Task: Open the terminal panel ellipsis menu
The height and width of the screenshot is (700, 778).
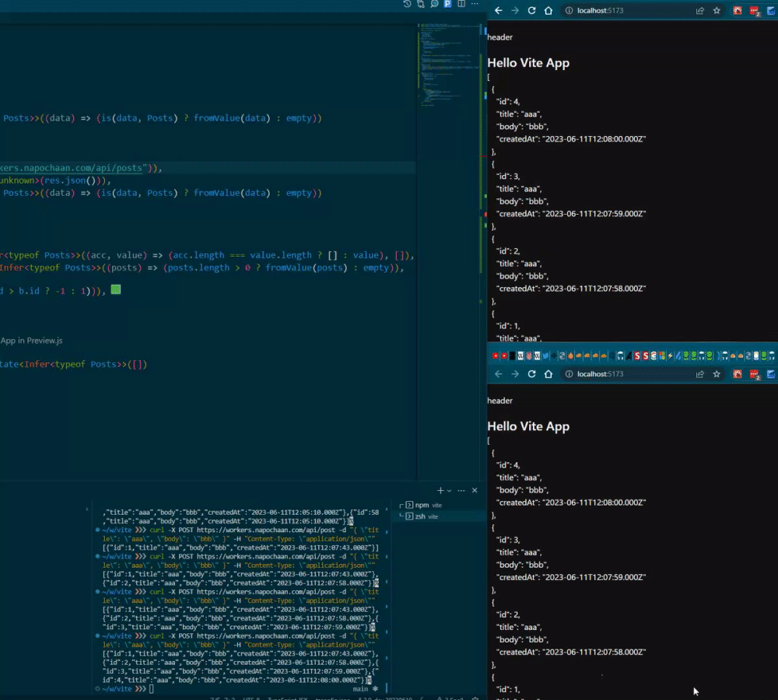Action: [x=461, y=491]
